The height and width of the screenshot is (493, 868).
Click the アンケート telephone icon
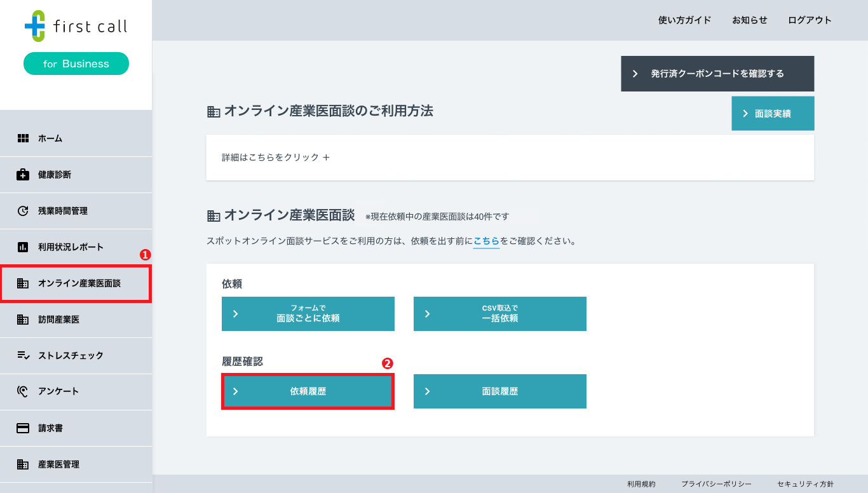21,391
